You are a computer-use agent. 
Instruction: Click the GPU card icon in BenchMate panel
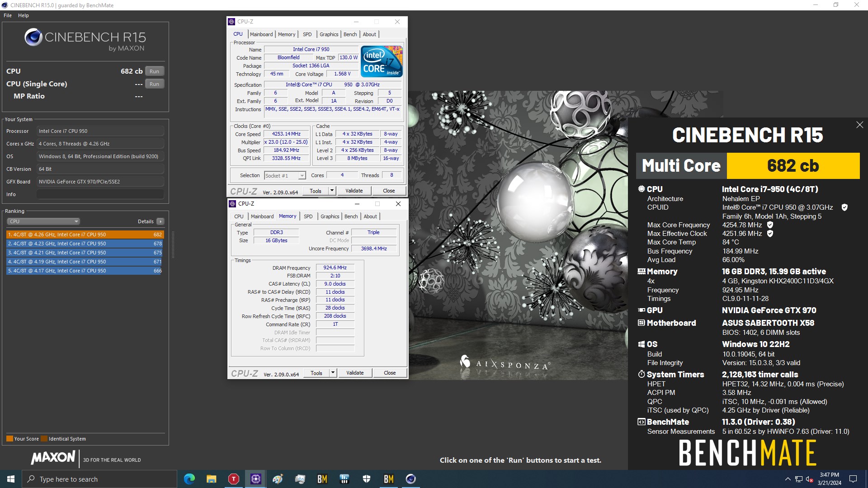[641, 310]
